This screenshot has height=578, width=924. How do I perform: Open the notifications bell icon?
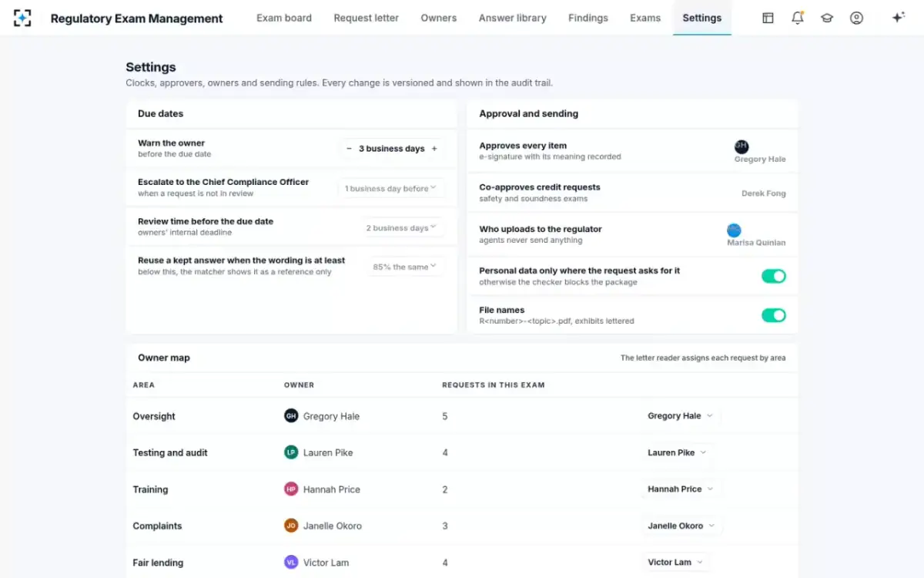pos(798,18)
